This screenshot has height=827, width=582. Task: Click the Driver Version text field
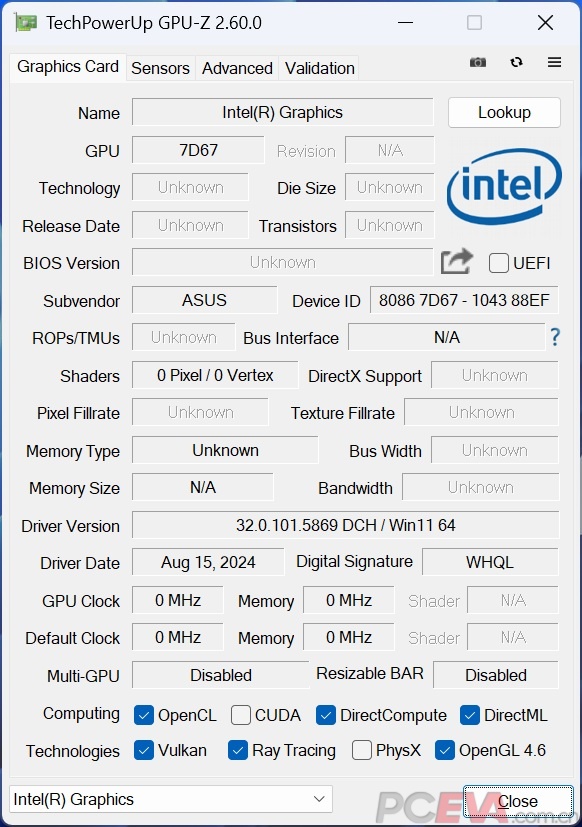tap(345, 525)
